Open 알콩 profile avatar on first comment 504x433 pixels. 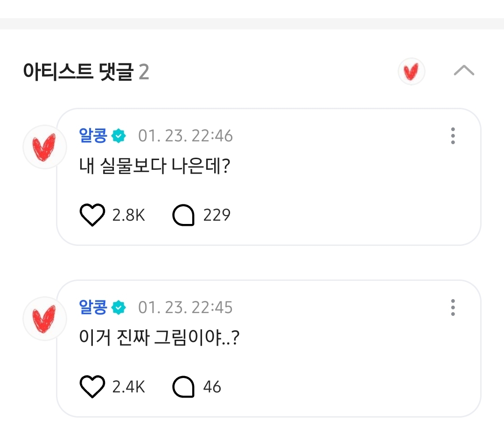44,147
